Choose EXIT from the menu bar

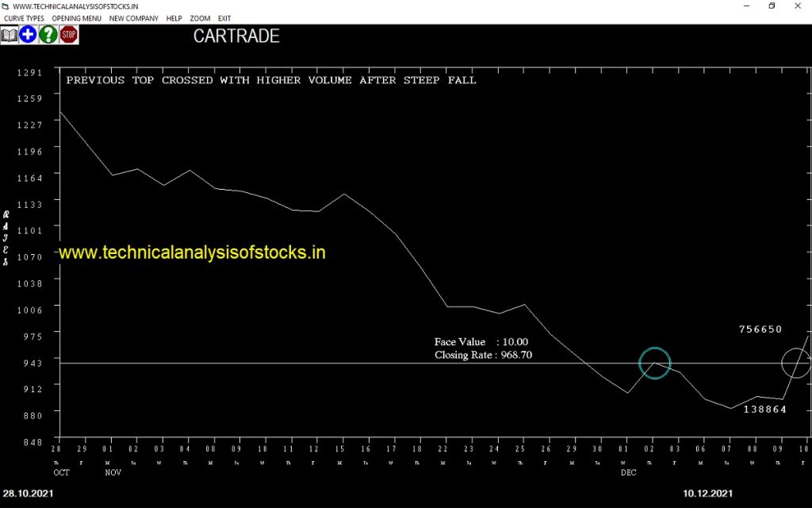(224, 18)
